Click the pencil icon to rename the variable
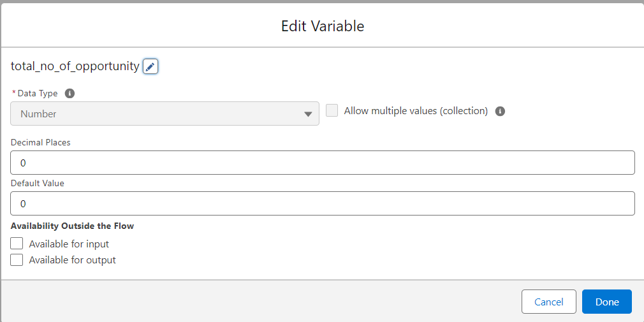This screenshot has width=644, height=322. click(150, 66)
